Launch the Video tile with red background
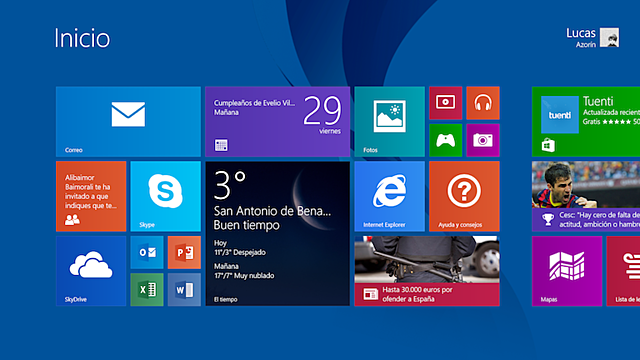640x360 pixels. 445,103
